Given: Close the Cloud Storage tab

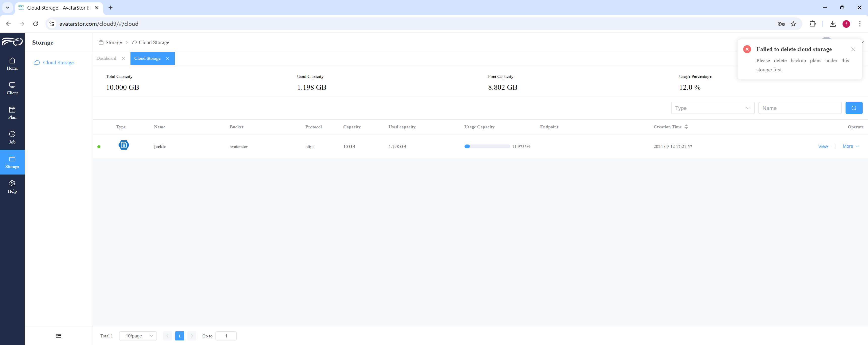Looking at the screenshot, I should pos(168,59).
